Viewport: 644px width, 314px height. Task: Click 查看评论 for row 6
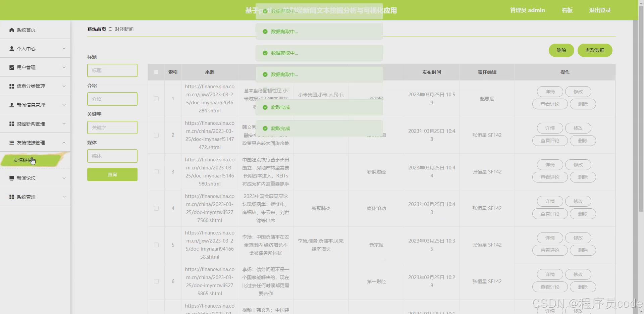[x=550, y=287]
